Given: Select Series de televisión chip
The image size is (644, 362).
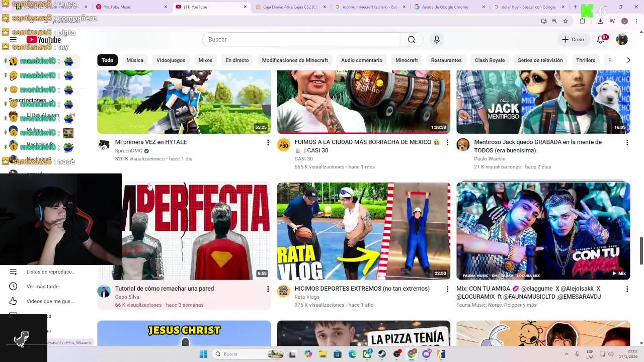Looking at the screenshot, I should (x=540, y=60).
